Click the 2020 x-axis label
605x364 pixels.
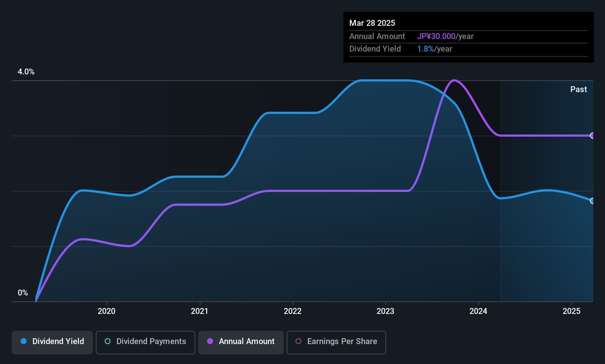pos(106,311)
